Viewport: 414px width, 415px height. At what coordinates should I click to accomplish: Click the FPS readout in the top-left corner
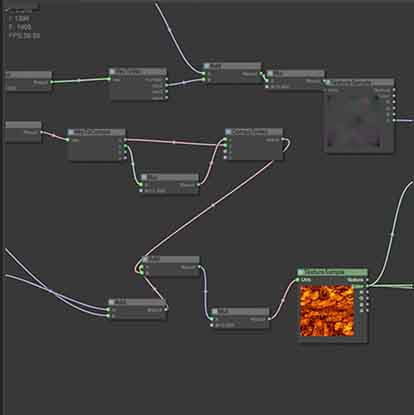(x=24, y=36)
